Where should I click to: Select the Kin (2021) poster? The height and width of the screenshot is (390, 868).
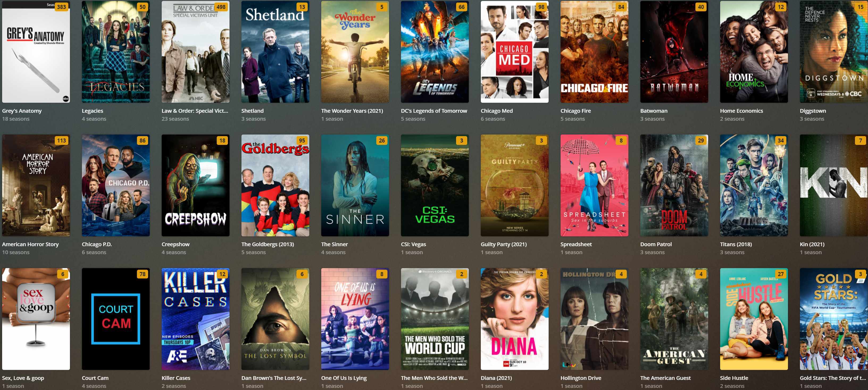click(834, 185)
